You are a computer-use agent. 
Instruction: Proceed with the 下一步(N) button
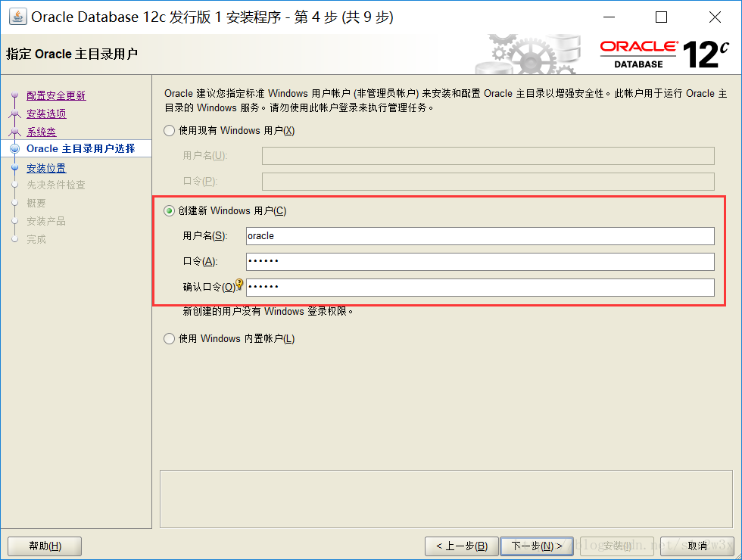[537, 546]
